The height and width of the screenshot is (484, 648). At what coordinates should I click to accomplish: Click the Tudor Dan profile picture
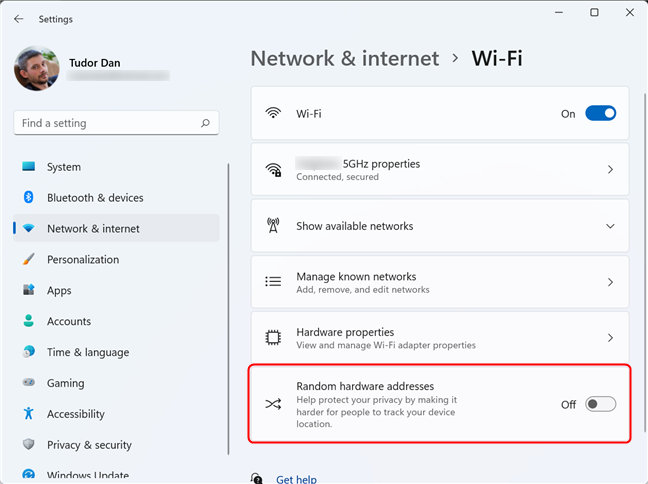click(37, 68)
